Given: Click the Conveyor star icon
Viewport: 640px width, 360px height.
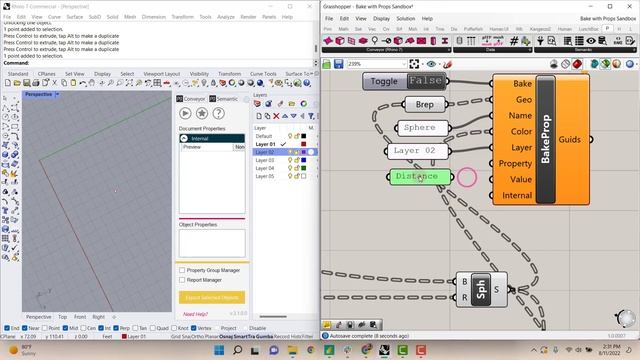Looking at the screenshot, I should [x=202, y=113].
